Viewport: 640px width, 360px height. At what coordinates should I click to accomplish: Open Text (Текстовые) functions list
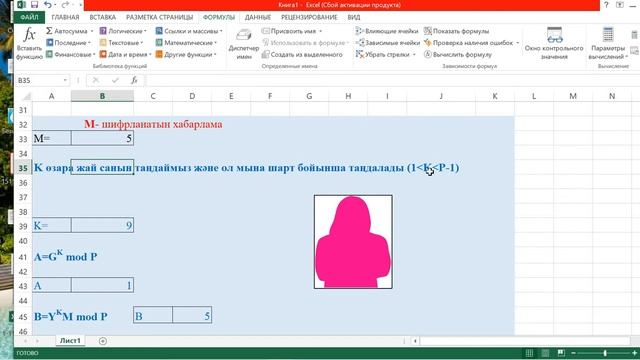pyautogui.click(x=121, y=42)
